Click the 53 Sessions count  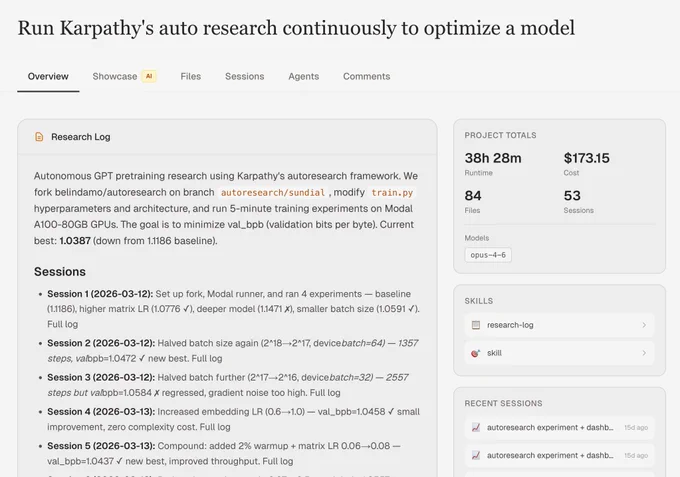tap(572, 196)
